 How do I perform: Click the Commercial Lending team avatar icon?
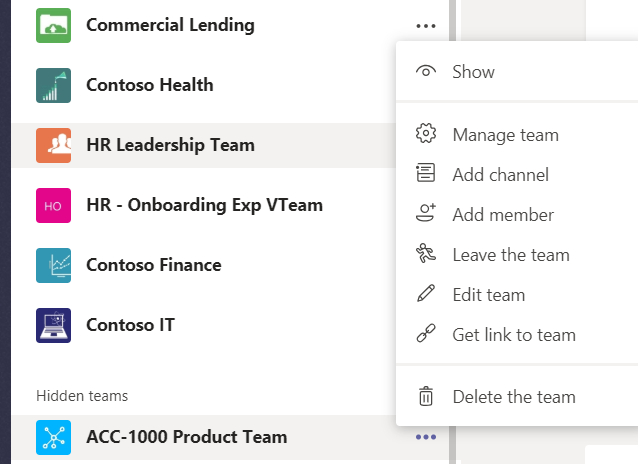53,25
